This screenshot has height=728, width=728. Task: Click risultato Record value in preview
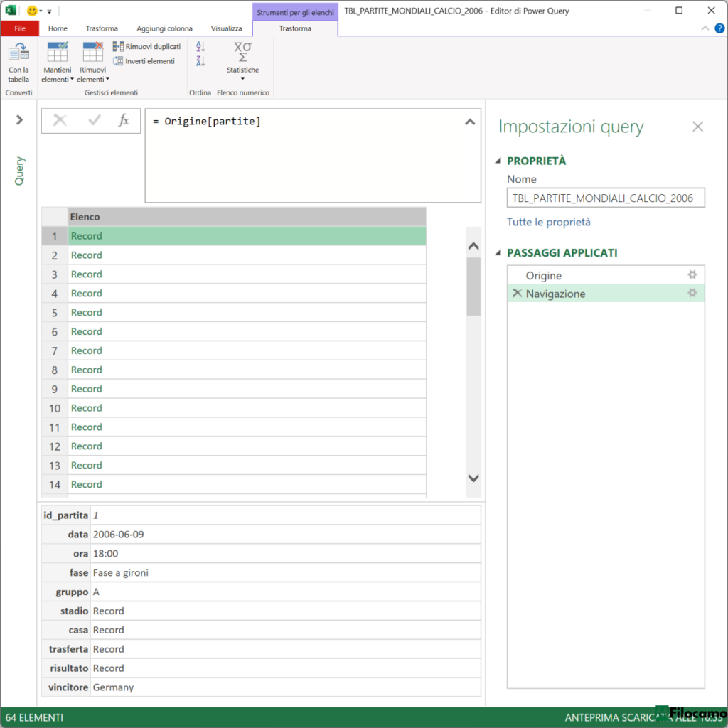108,668
